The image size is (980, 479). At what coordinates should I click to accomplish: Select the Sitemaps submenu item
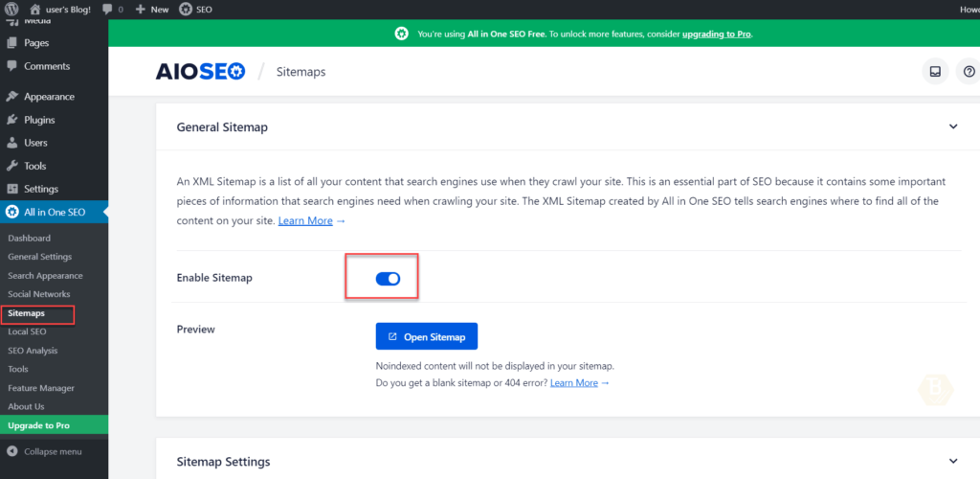coord(26,313)
